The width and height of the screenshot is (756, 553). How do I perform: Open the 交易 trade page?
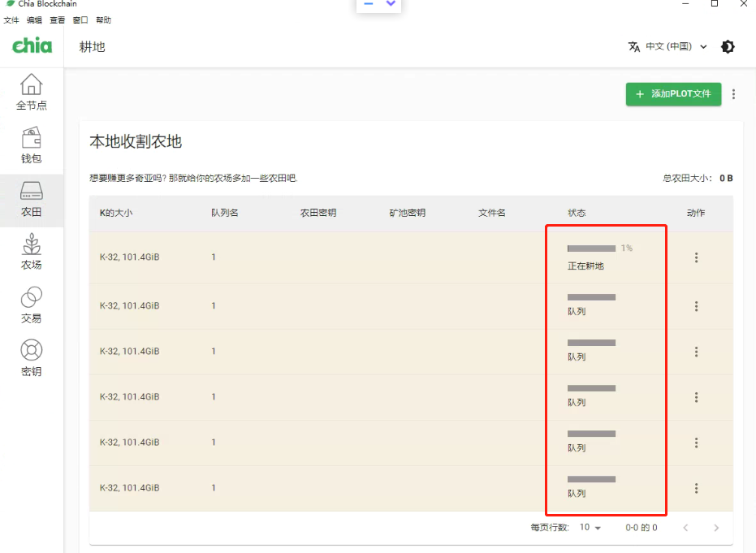[32, 305]
